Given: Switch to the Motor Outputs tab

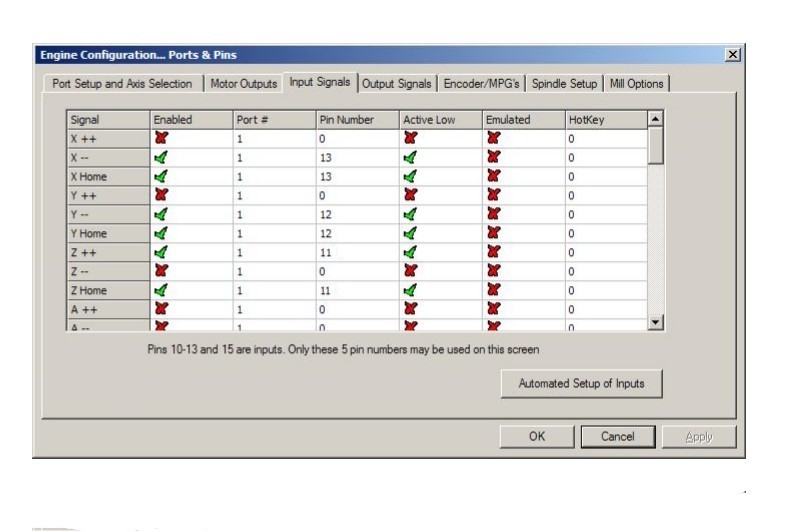Looking at the screenshot, I should (244, 84).
